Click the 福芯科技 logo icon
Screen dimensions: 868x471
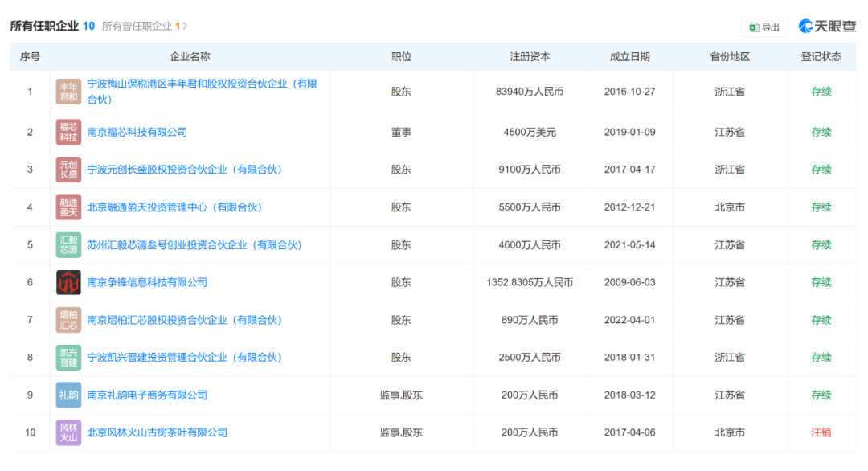coord(68,132)
